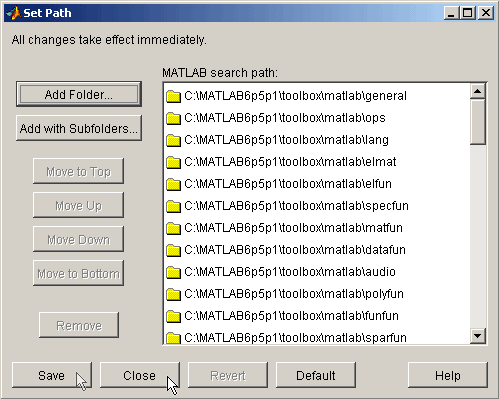Image resolution: width=499 pixels, height=399 pixels.
Task: Click folder icon for the elmat path
Action: click(x=173, y=162)
